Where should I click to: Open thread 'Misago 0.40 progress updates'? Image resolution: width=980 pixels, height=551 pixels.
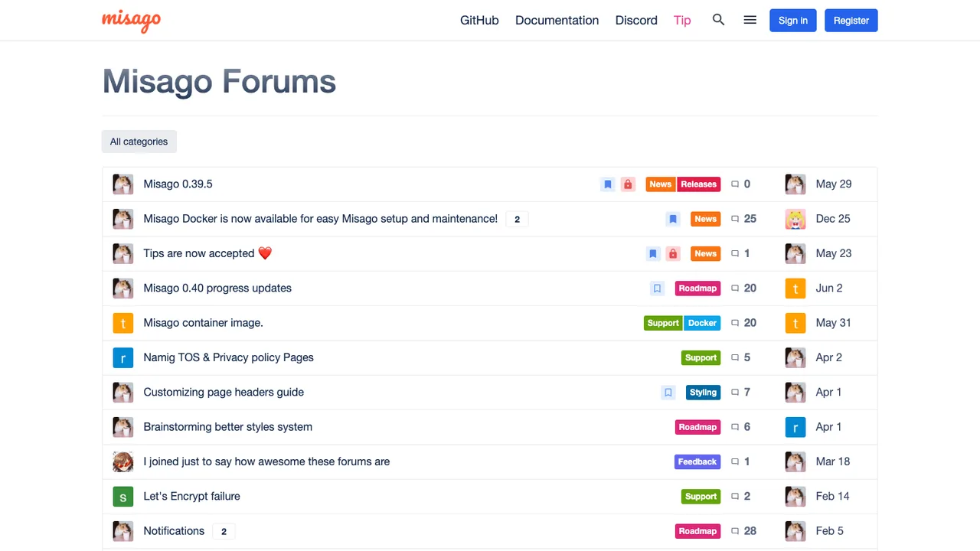[217, 289]
